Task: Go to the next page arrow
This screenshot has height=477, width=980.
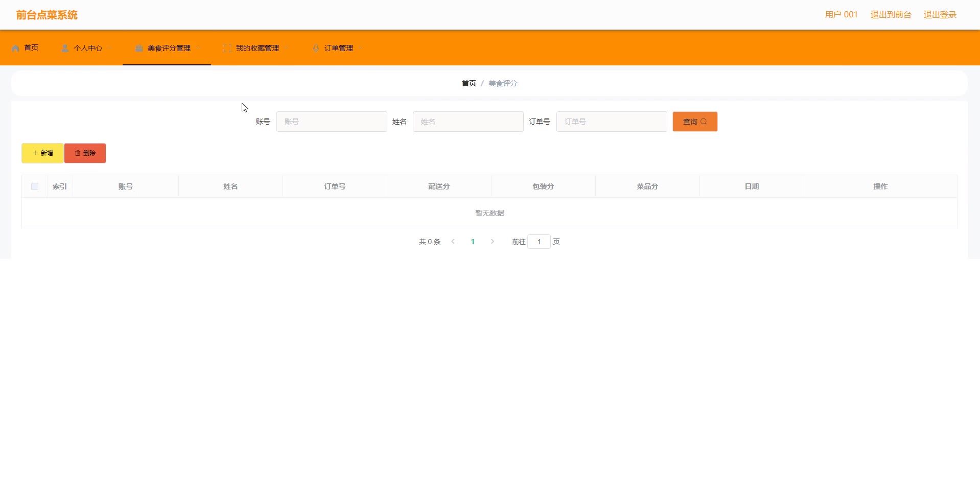Action: pyautogui.click(x=492, y=242)
